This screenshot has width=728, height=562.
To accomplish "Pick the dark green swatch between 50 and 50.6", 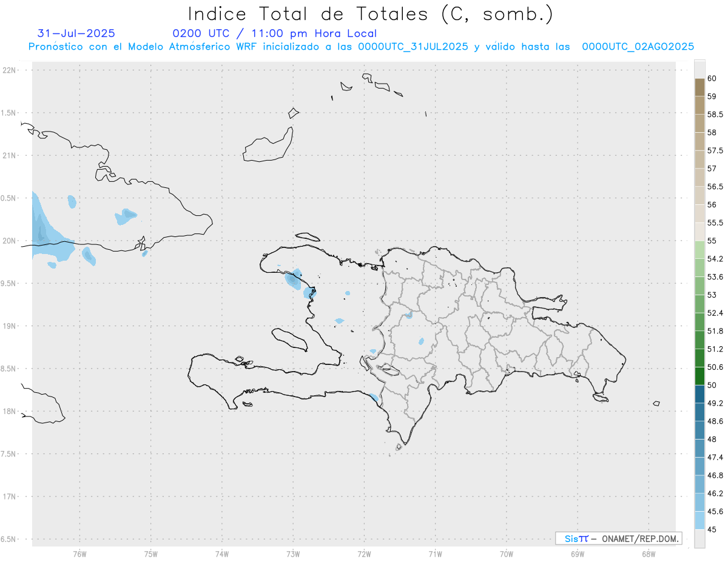I will 699,376.
